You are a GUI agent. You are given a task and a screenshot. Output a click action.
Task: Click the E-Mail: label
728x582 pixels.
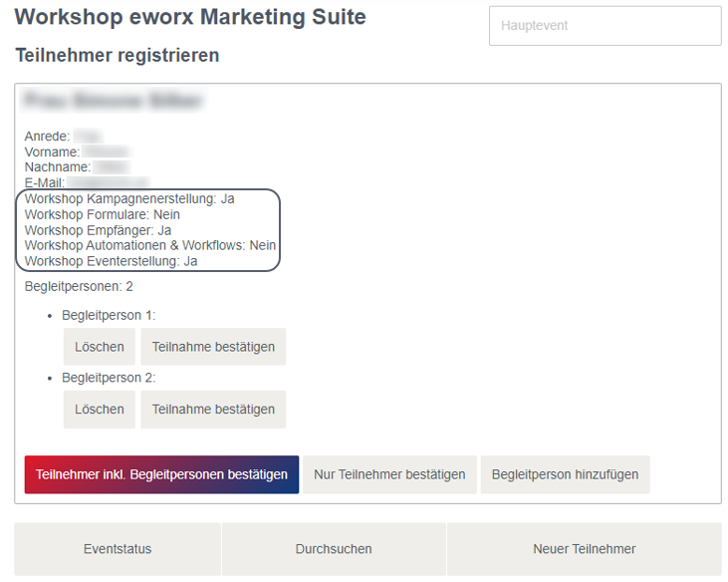tap(45, 183)
